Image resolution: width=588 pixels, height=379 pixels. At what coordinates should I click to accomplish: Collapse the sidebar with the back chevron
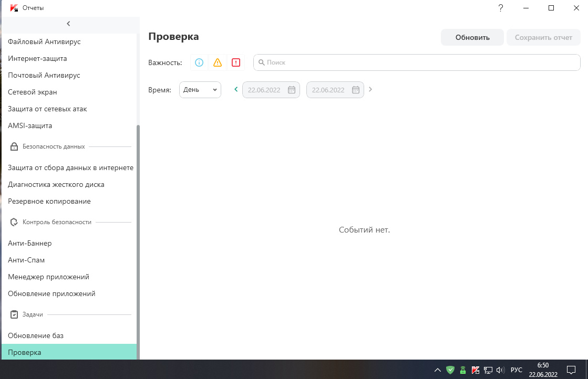coord(68,24)
